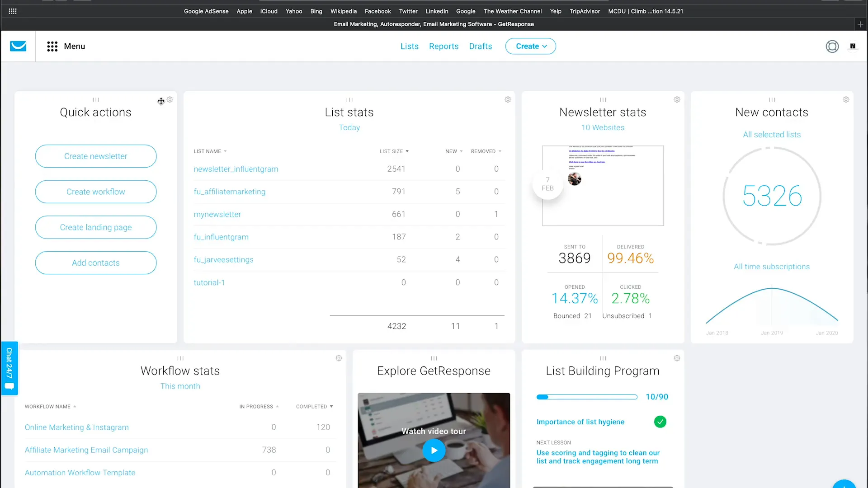The image size is (868, 488).
Task: Click the fu_affiliatemarketing list link
Action: pos(230,191)
